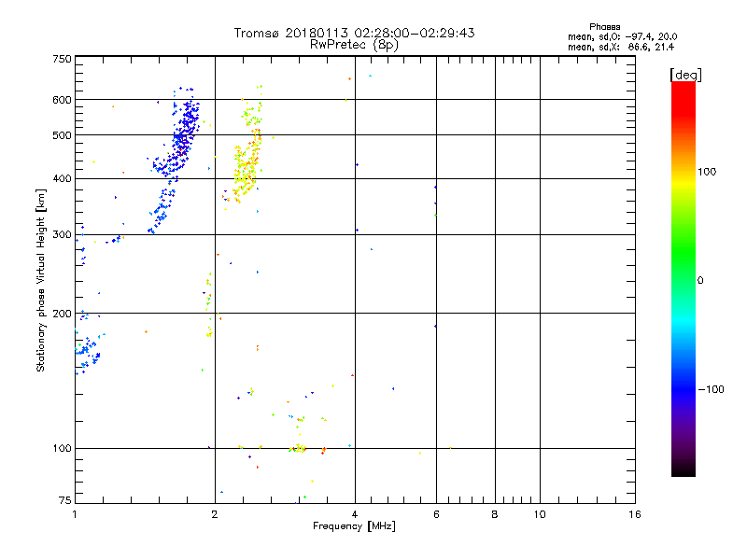Click the y-axis tick label '100'
Viewport: 747px width, 560px height.
click(x=63, y=448)
